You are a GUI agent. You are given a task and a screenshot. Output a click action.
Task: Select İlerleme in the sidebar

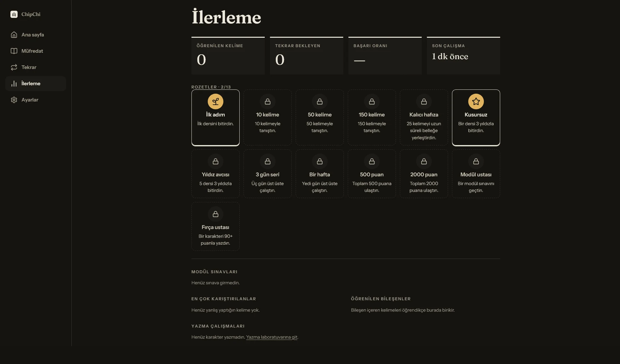(36, 84)
